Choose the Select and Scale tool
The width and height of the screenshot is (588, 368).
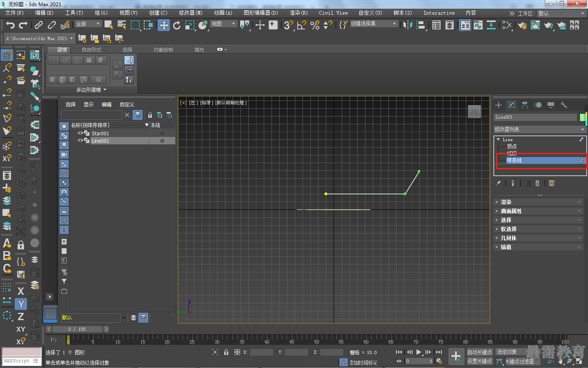190,25
